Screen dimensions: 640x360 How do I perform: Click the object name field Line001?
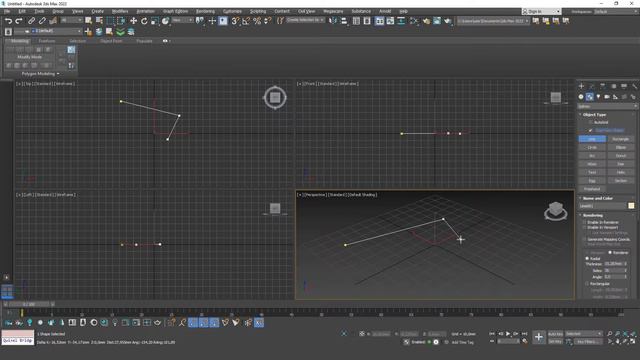[x=602, y=206]
